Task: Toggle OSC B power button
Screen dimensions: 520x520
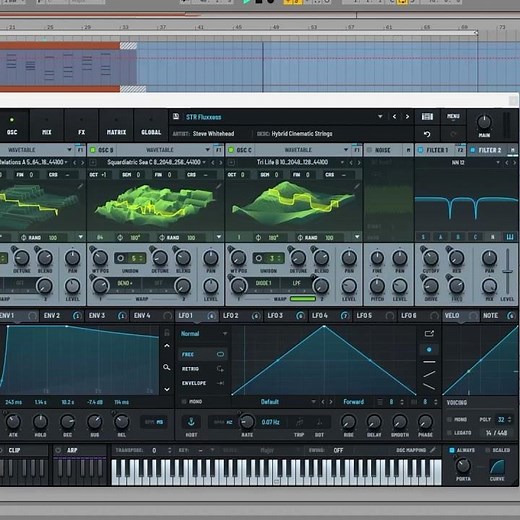Action: (93, 150)
